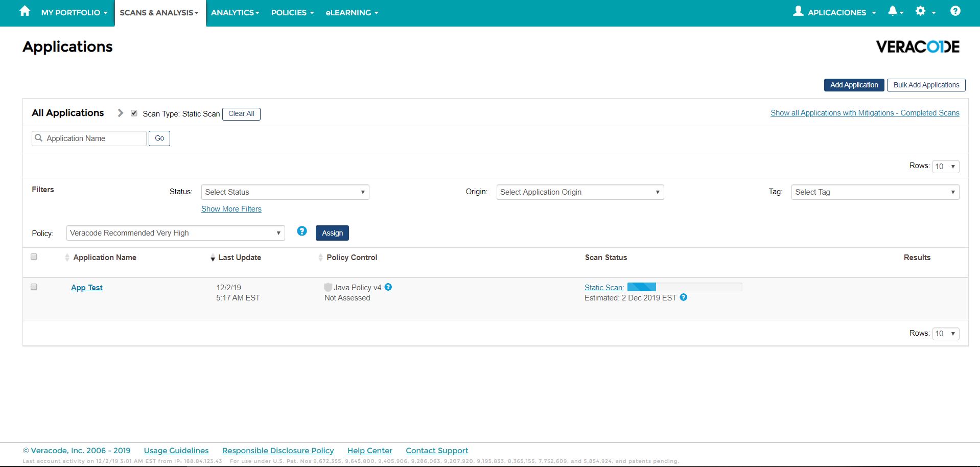This screenshot has width=980, height=467.
Task: Open the help question mark icon
Action: 955,11
